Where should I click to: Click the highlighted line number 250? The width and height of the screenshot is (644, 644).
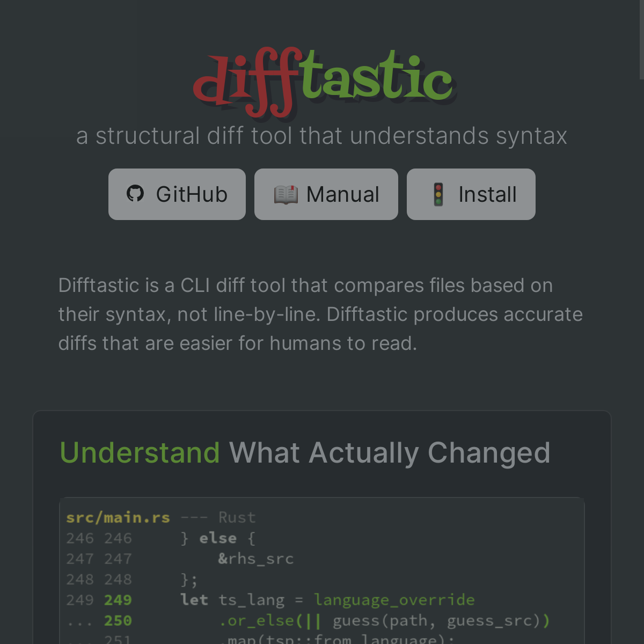[118, 620]
